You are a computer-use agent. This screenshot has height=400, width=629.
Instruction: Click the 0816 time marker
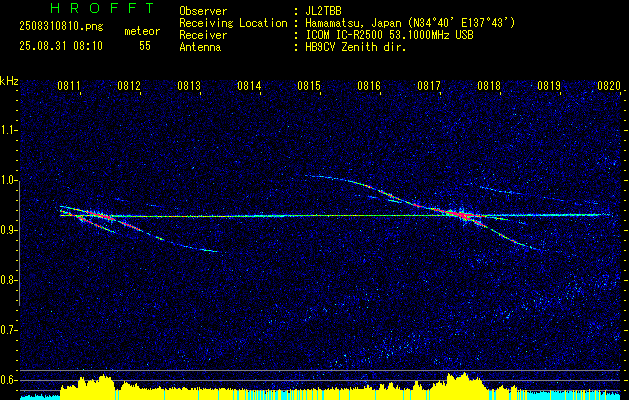pos(369,86)
